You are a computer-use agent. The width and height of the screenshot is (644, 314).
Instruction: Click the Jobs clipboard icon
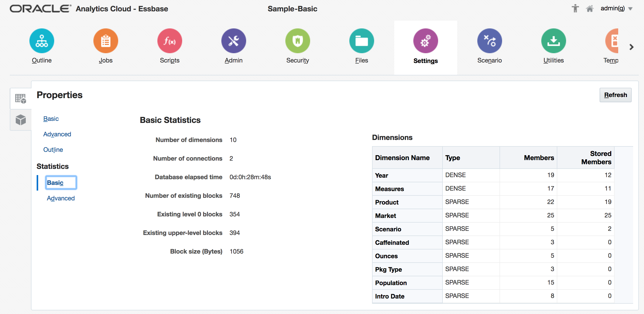[106, 41]
